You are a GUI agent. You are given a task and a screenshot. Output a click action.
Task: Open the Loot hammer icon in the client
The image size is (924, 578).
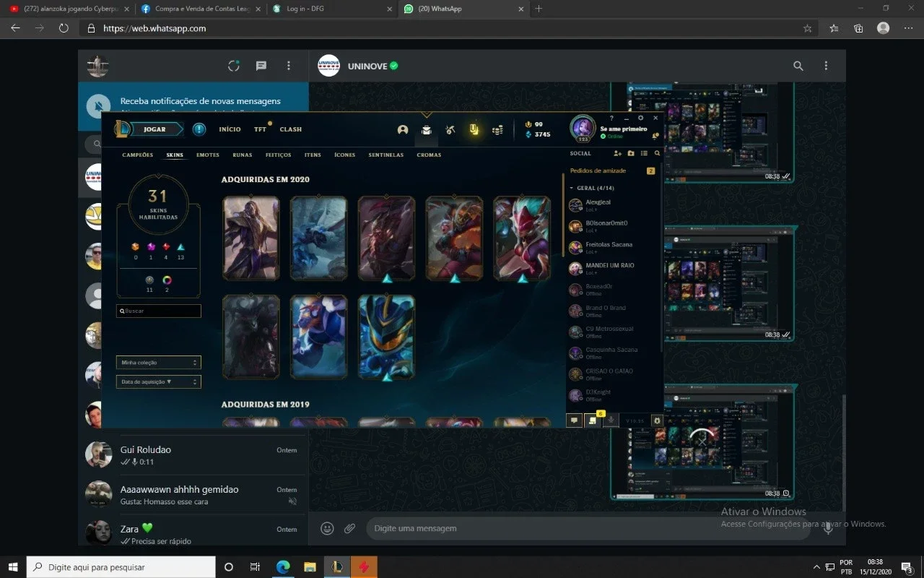pyautogui.click(x=450, y=130)
